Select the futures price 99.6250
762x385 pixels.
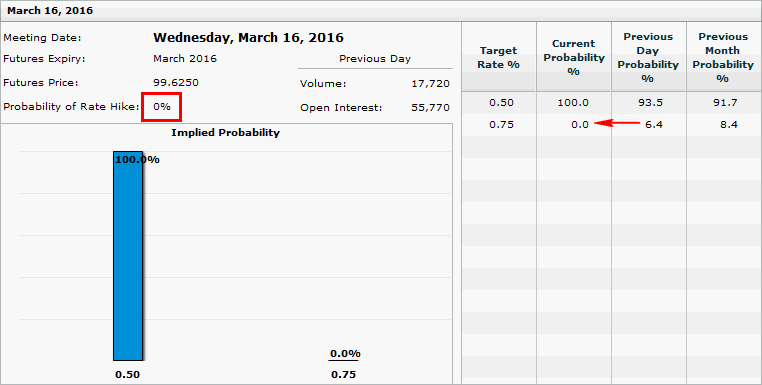point(176,83)
